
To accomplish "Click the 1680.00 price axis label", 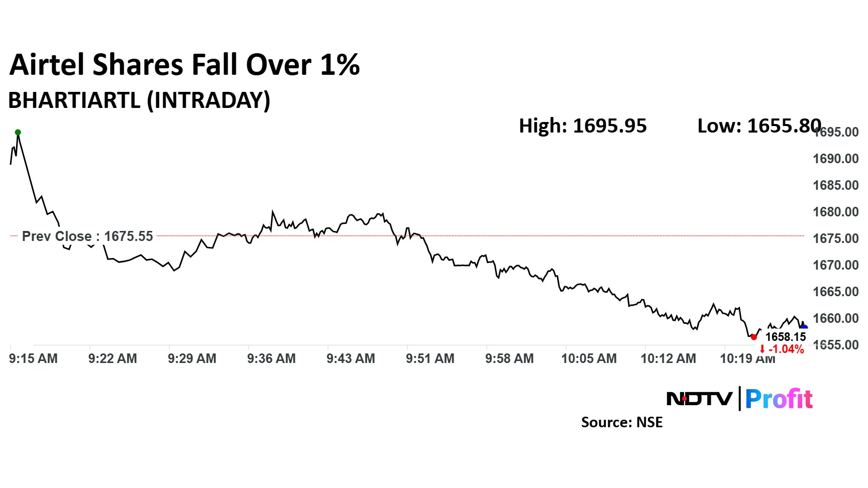I will (836, 212).
